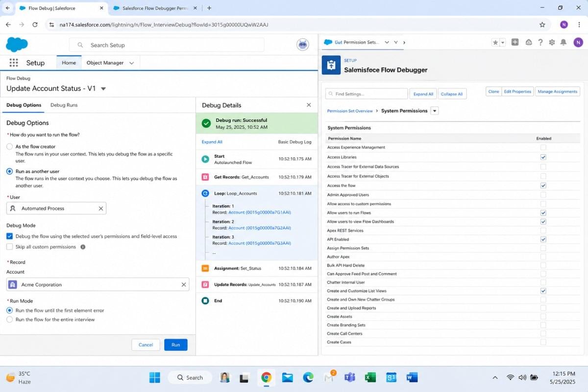Open the Automated Process user combobox
Viewport: 588px width, 392px height.
(x=56, y=208)
